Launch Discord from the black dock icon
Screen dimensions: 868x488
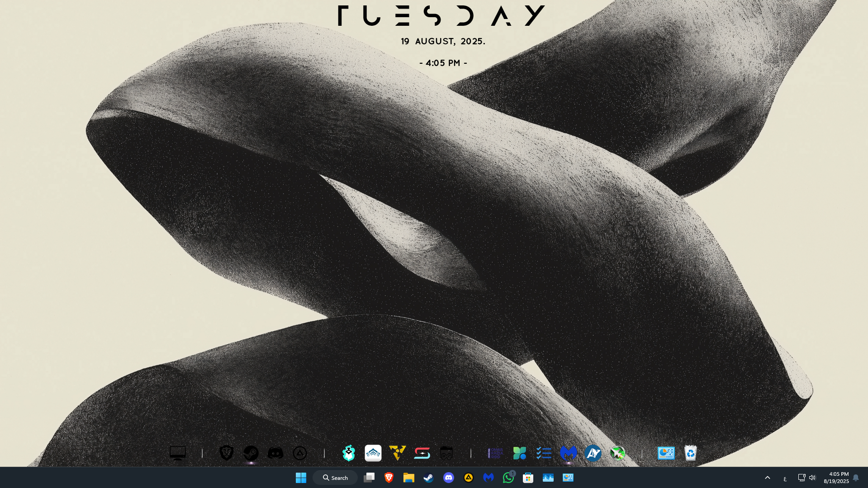(x=275, y=453)
